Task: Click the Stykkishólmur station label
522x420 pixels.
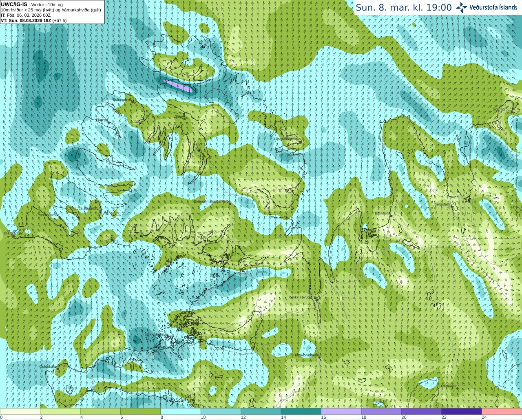Action: [x=156, y=334]
